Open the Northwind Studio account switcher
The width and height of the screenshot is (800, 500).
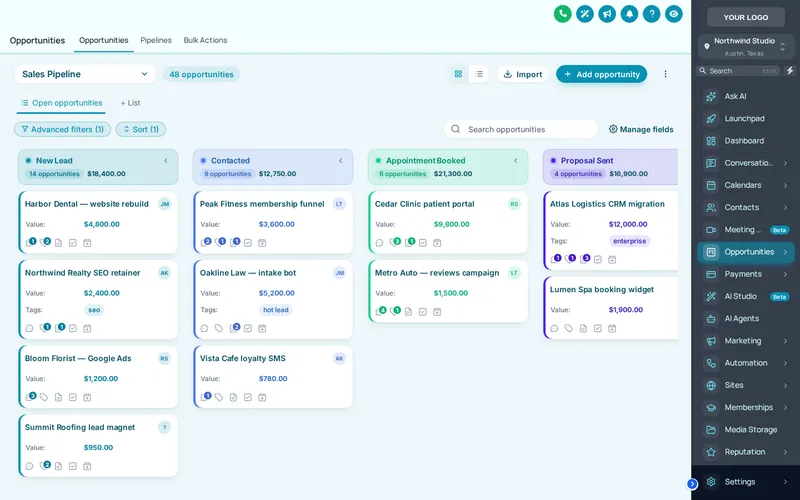[746, 46]
